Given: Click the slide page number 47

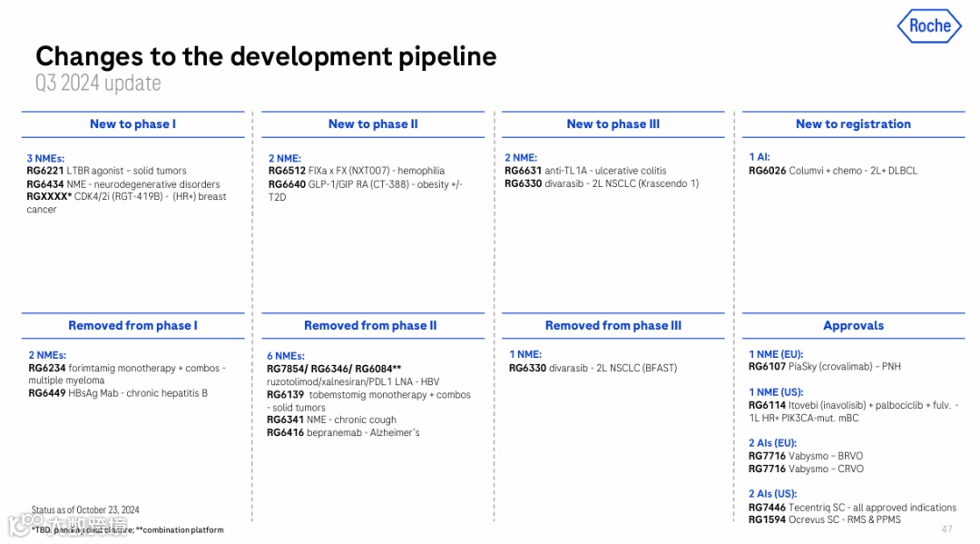Looking at the screenshot, I should coord(946,529).
